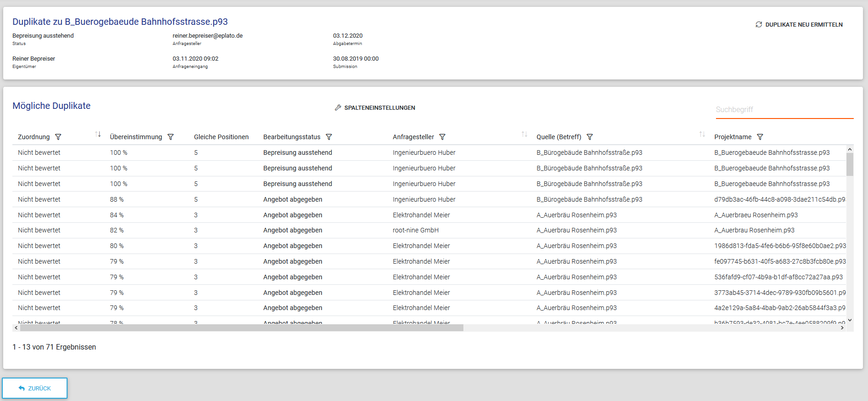Focus the Suchbegriff search field
This screenshot has width=868, height=401.
tap(784, 110)
